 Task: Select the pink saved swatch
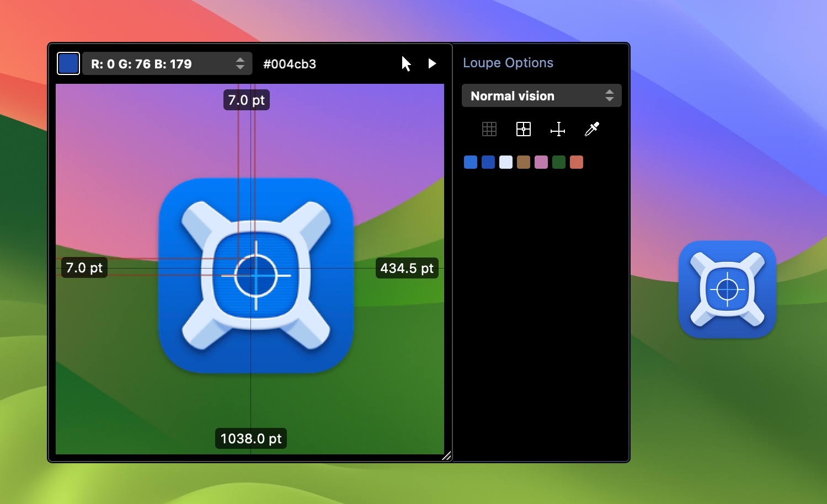pos(541,162)
